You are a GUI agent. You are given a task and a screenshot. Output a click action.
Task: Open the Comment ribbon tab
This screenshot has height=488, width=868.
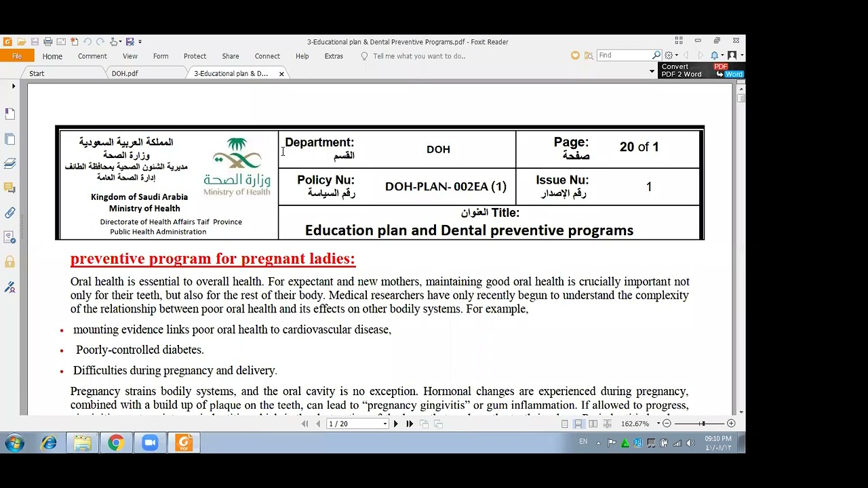click(x=92, y=56)
